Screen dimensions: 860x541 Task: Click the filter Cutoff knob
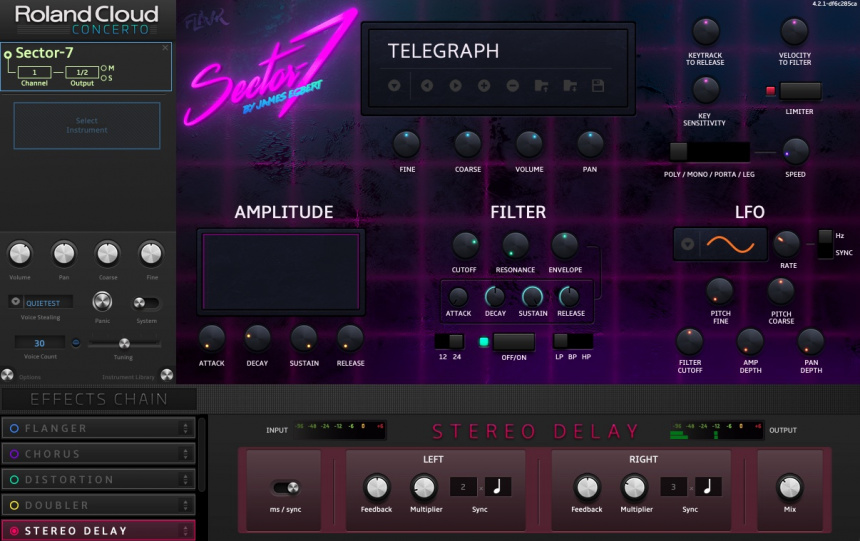(x=465, y=245)
